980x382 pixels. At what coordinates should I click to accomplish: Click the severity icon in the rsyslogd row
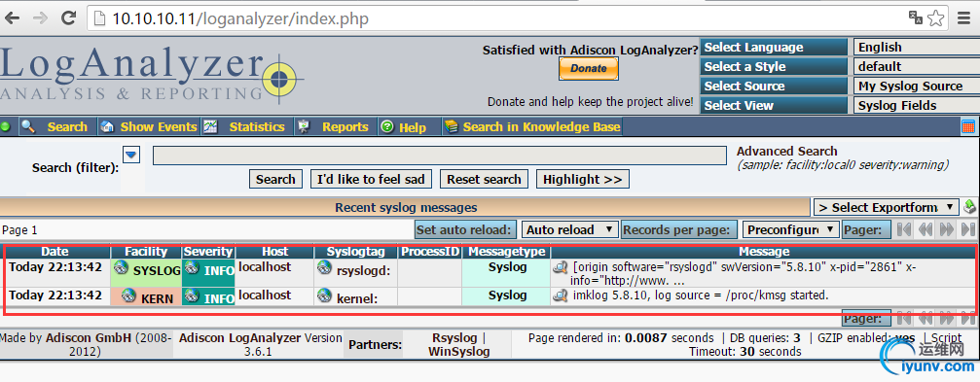[193, 268]
